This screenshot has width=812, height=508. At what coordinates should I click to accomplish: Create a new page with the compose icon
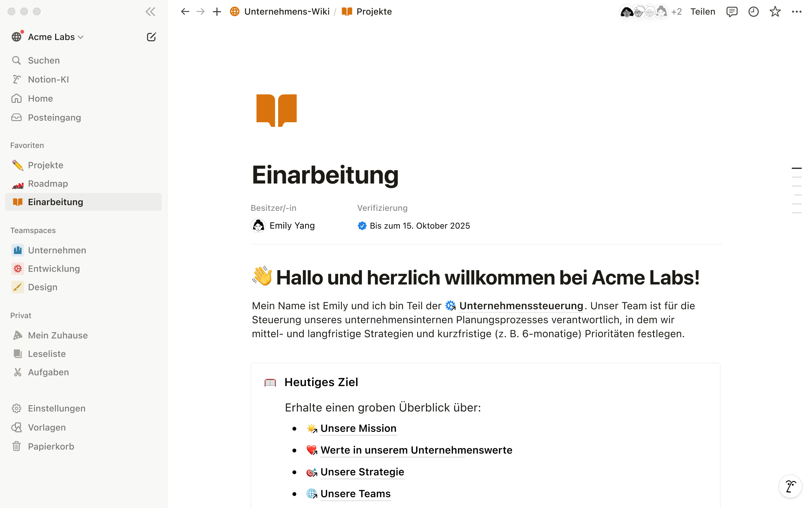tap(151, 37)
